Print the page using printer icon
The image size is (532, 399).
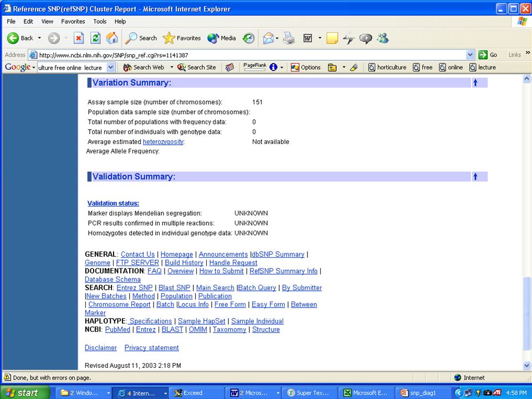point(289,38)
